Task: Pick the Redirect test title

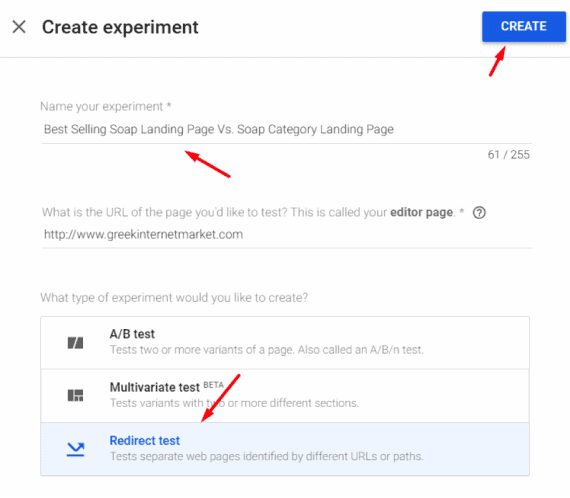Action: (145, 441)
